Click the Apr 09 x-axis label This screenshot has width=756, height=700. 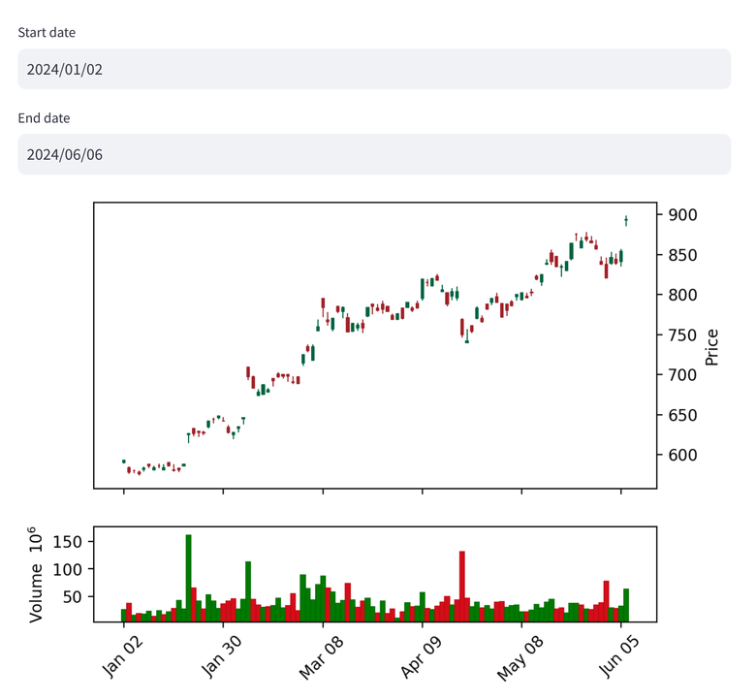421,657
